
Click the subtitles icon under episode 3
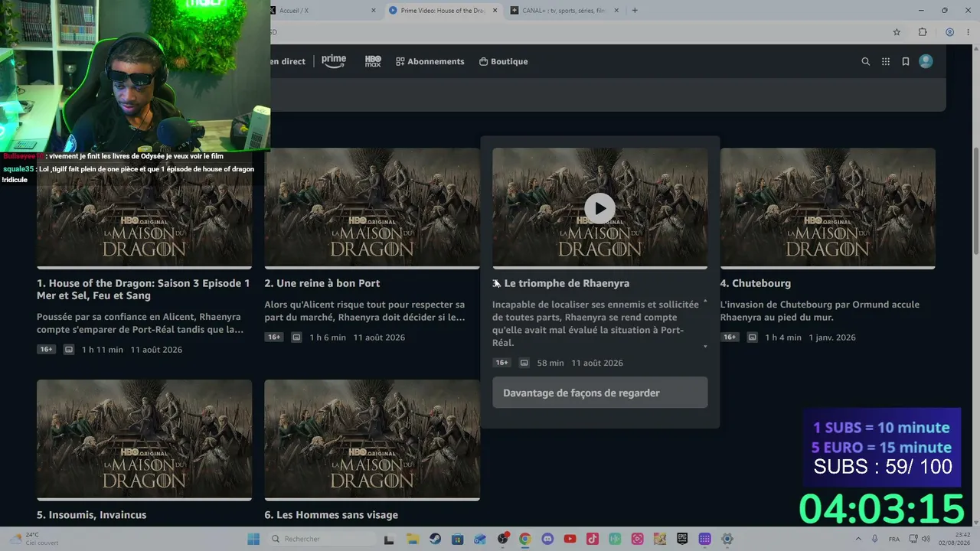tap(524, 363)
